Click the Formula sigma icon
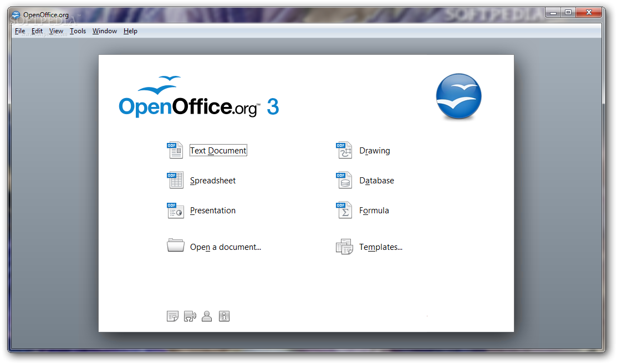 click(344, 211)
